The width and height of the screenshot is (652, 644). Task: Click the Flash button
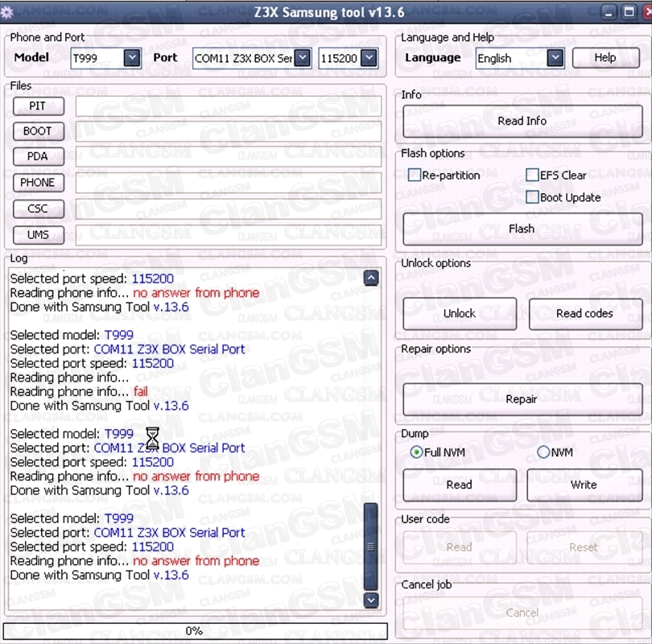(x=522, y=229)
